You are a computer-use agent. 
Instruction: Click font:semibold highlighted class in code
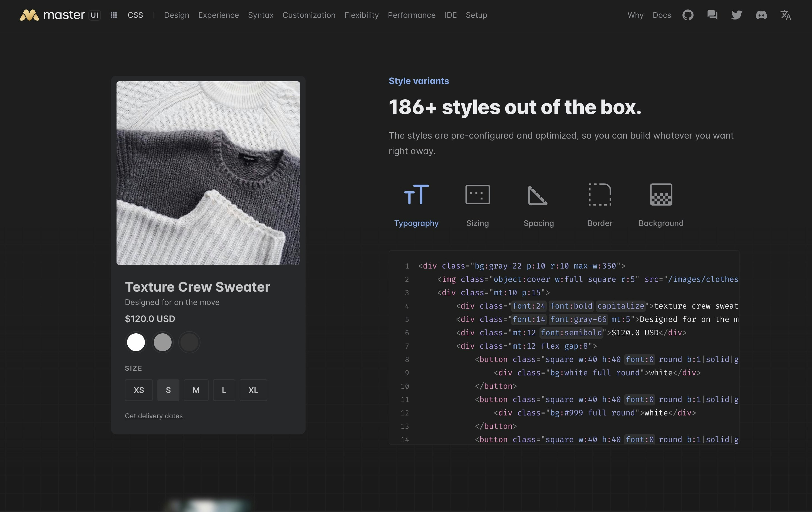(571, 333)
